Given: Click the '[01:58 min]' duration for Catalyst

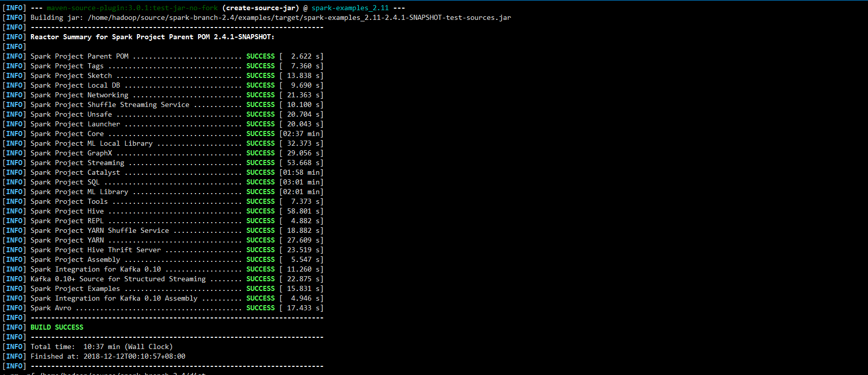Looking at the screenshot, I should click(301, 173).
